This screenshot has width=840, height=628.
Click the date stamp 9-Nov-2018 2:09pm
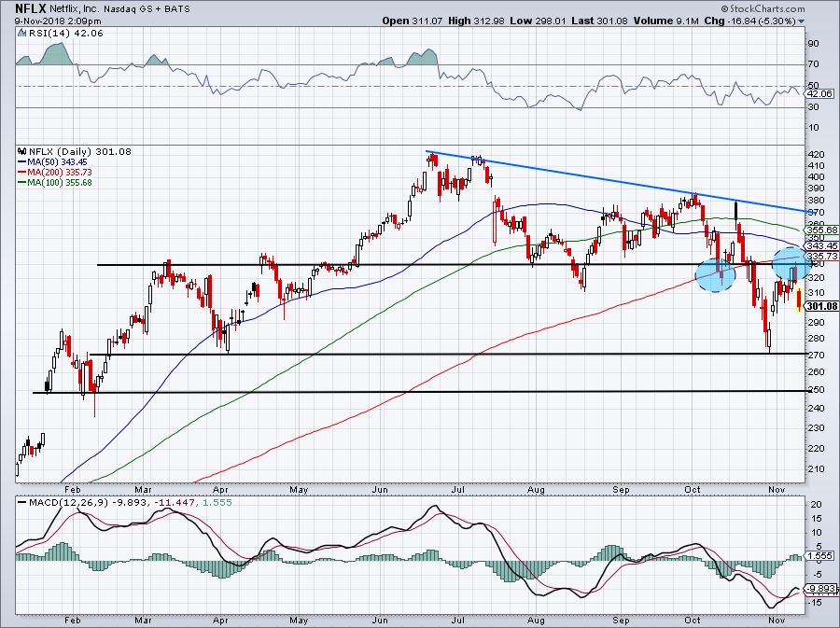[x=58, y=21]
